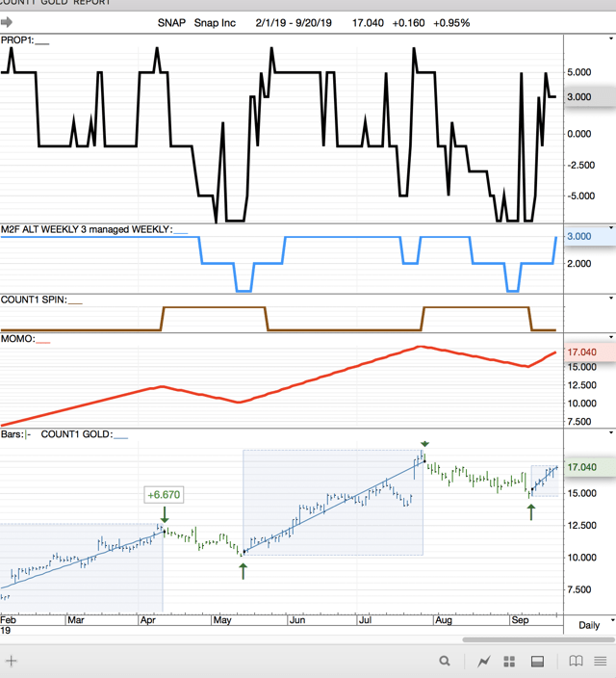The image size is (616, 678).
Task: Click the Jul label on the time axis
Action: pos(366,620)
